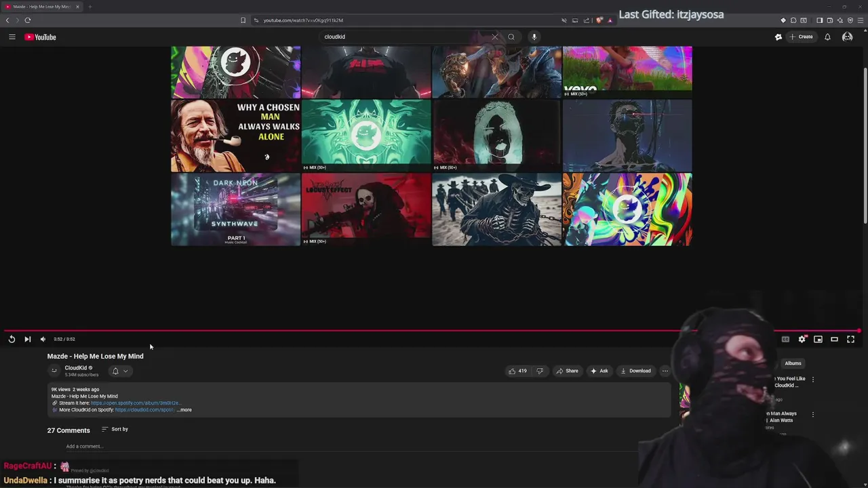Open the extensions puzzle icon

pos(793,20)
